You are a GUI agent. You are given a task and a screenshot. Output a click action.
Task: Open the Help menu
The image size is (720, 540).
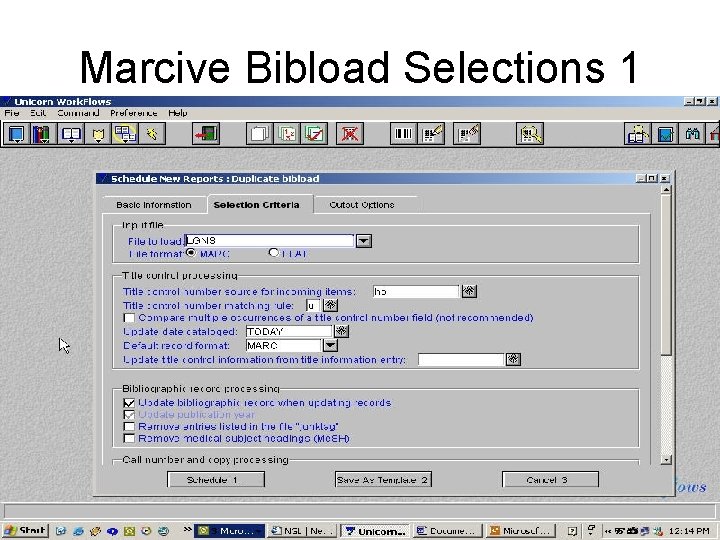[178, 113]
